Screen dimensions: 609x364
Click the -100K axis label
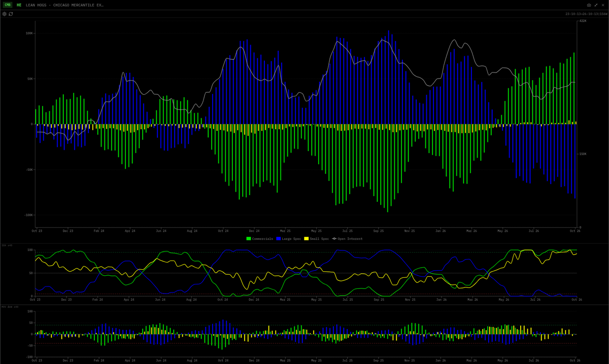29,214
